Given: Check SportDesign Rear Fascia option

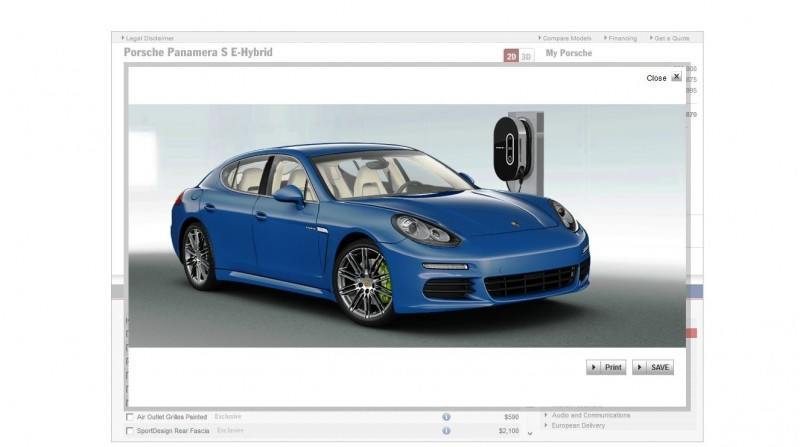Looking at the screenshot, I should [130, 431].
